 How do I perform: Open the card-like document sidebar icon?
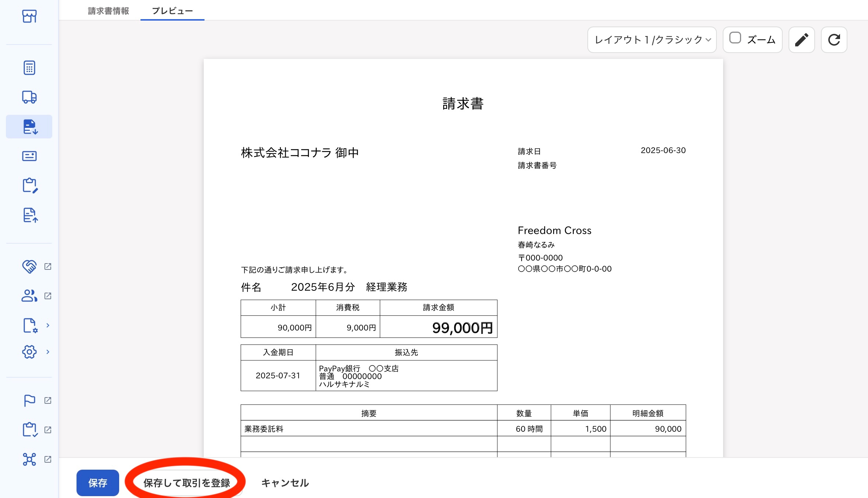[29, 156]
